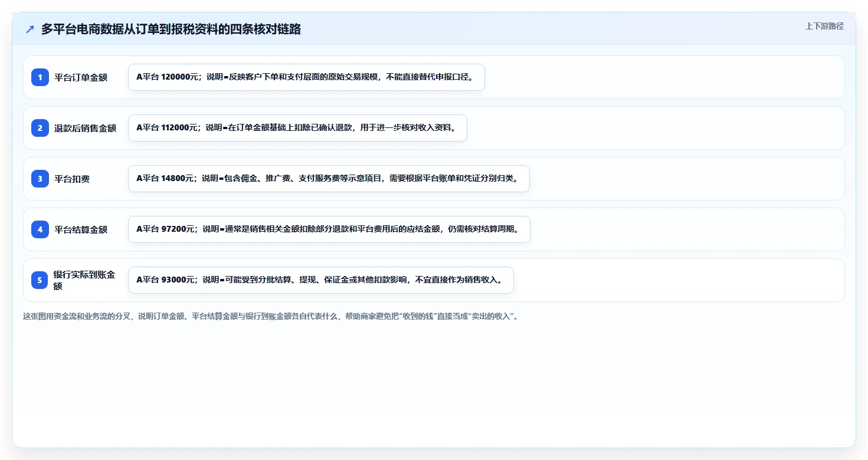Click the 上下游路径 label in header
The image size is (868, 460).
click(824, 26)
